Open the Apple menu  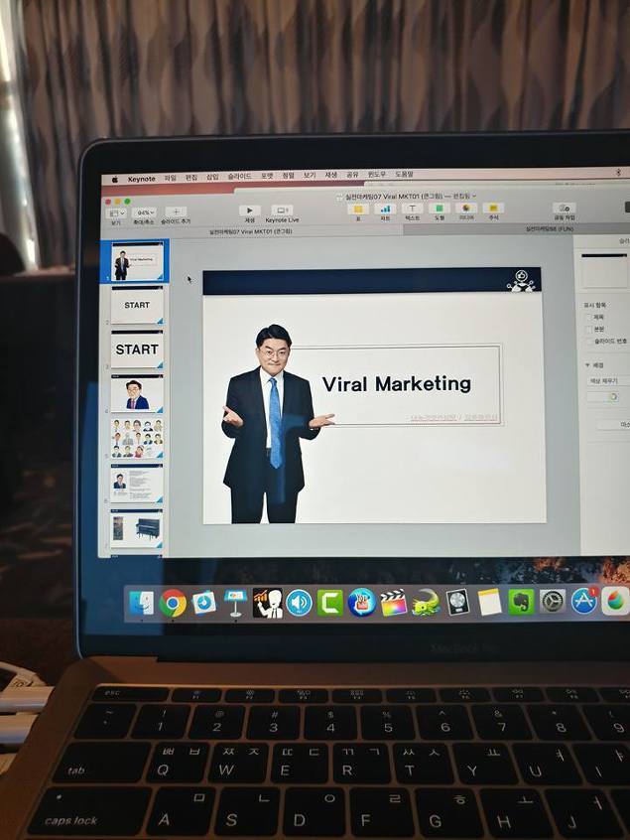click(114, 180)
